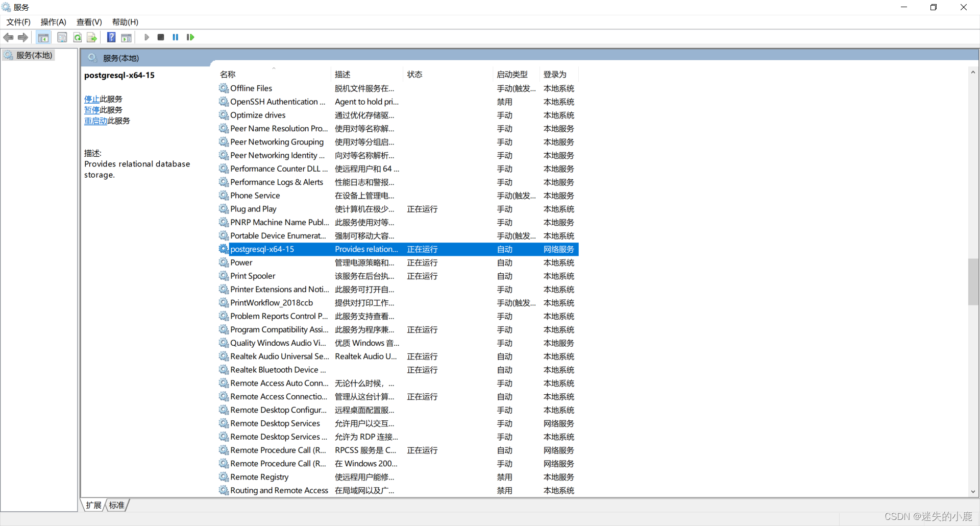Click the Pause Service toolbar icon

click(176, 37)
